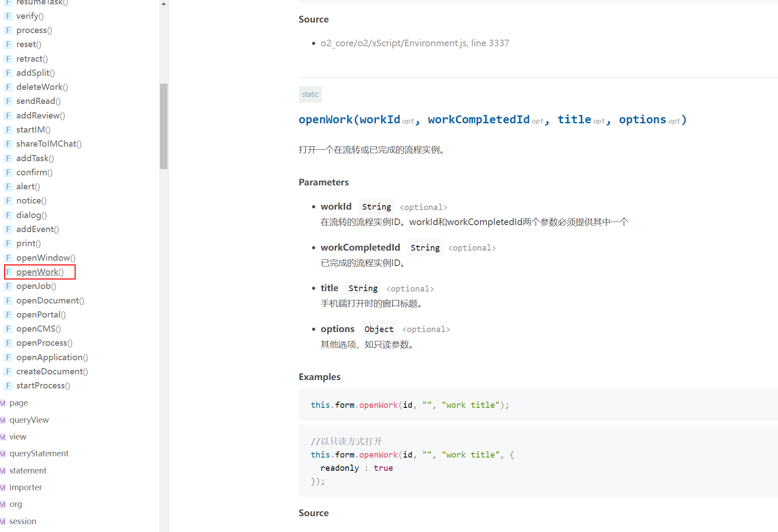Jump to deleteWork() documentation
The width and height of the screenshot is (778, 532).
(42, 87)
